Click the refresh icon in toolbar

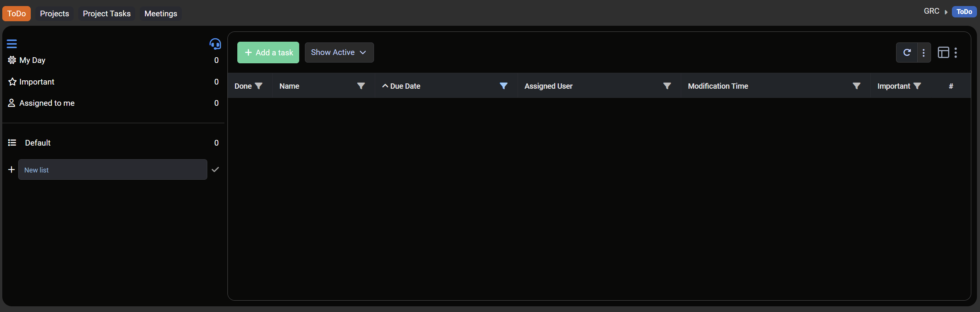(907, 52)
